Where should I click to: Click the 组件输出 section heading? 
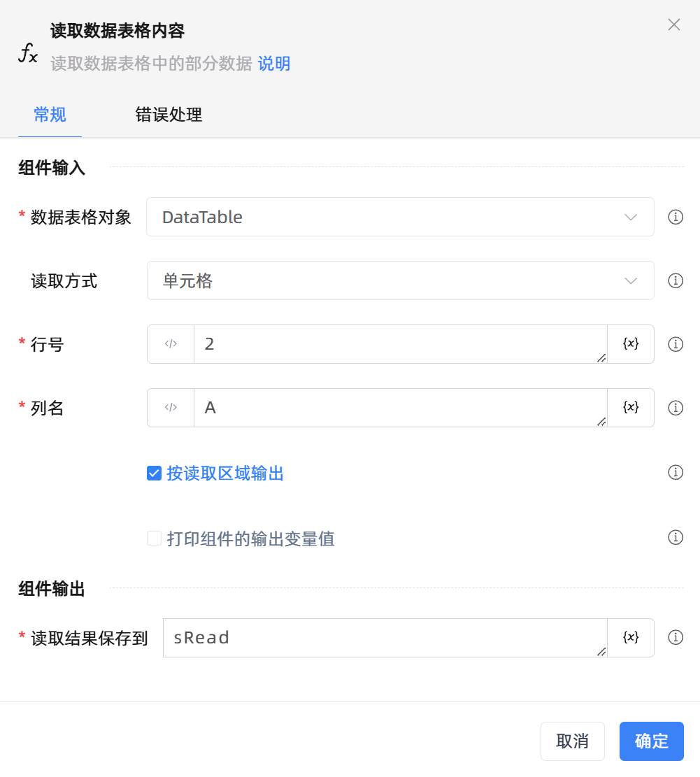click(x=52, y=589)
